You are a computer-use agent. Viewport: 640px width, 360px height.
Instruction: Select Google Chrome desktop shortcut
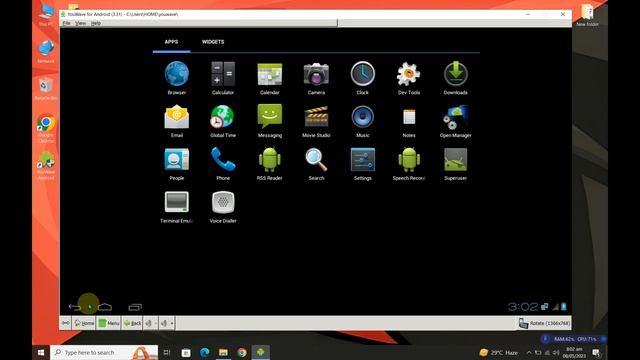[46, 128]
